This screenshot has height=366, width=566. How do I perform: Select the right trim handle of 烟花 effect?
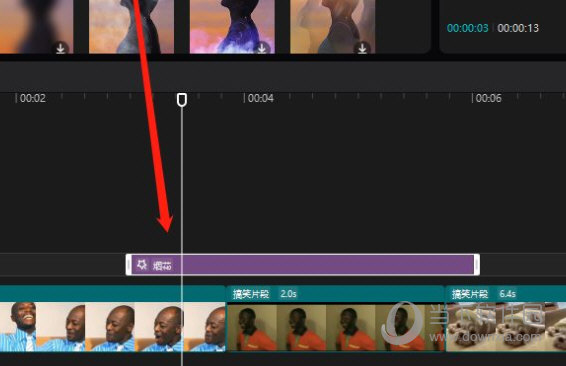click(x=476, y=265)
